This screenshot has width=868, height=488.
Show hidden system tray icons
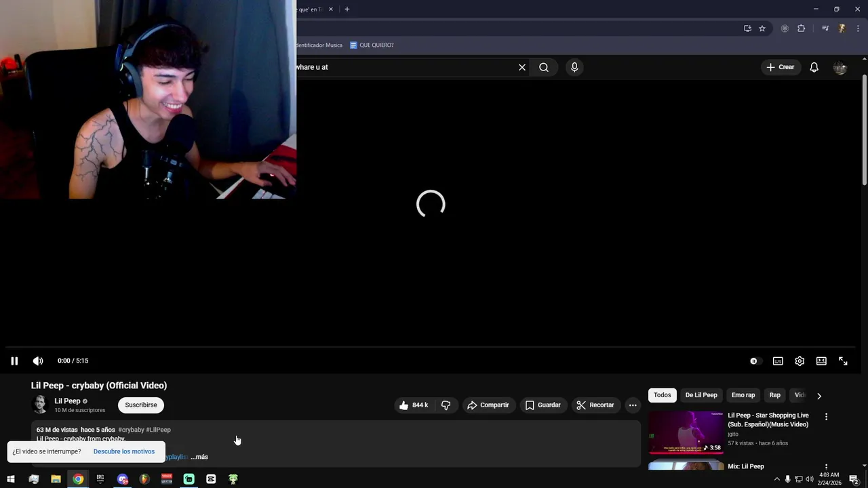tap(777, 479)
